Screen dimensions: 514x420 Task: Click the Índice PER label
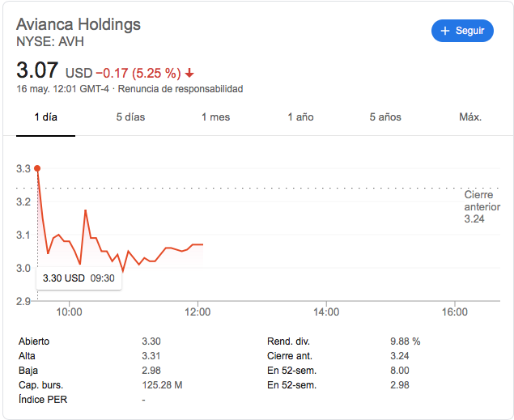(x=43, y=399)
